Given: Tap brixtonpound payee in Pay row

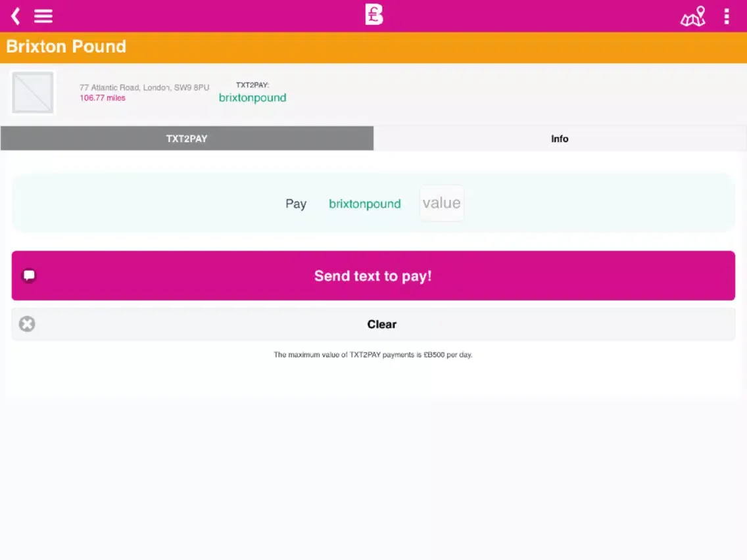Looking at the screenshot, I should [x=365, y=204].
